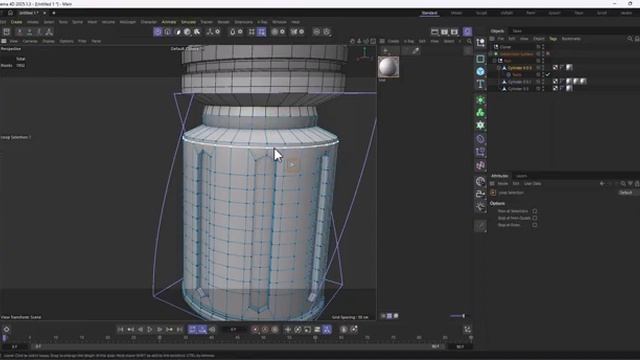This screenshot has height=360, width=640.
Task: Open the Mesh menu
Action: tap(92, 22)
